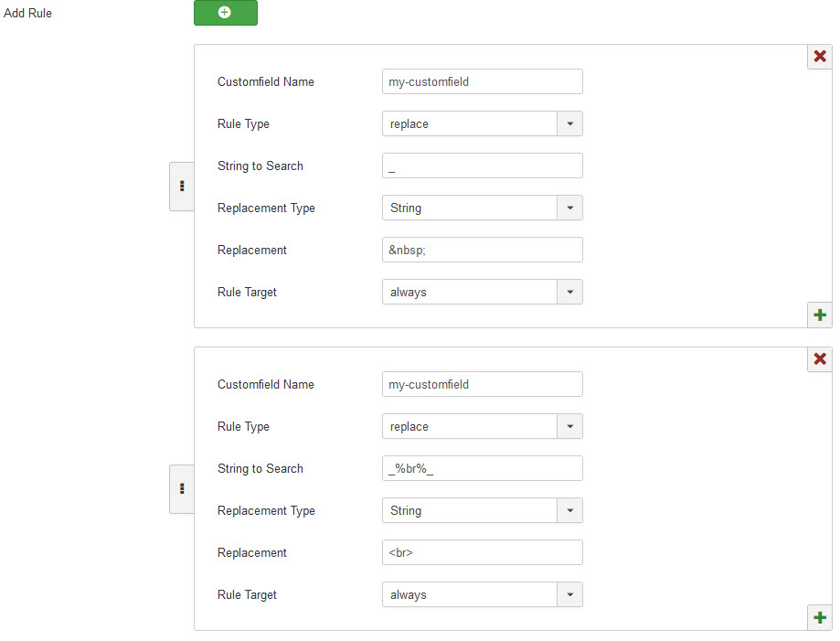The height and width of the screenshot is (641, 840).
Task: Click the second rule's Rule Type label
Action: pyautogui.click(x=243, y=427)
